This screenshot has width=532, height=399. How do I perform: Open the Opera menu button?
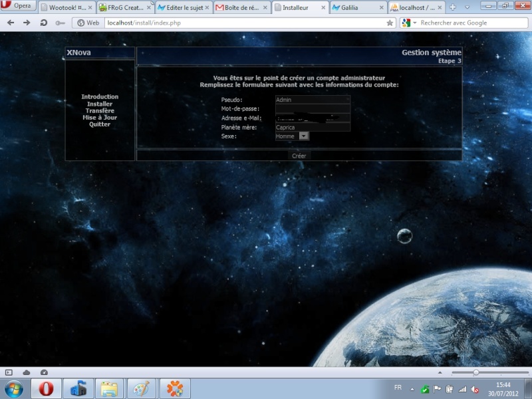point(18,5)
